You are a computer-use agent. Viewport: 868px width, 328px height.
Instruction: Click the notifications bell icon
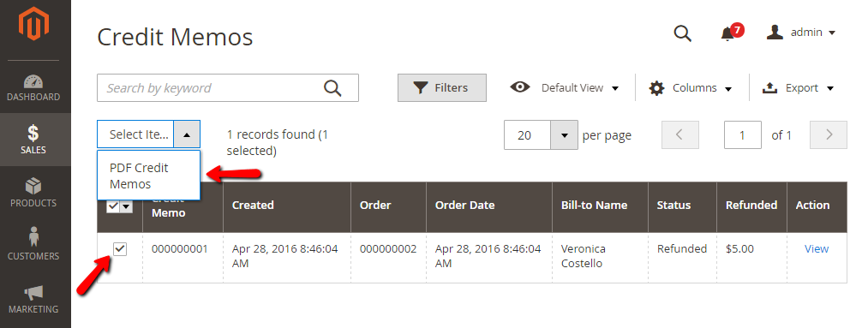tap(729, 33)
